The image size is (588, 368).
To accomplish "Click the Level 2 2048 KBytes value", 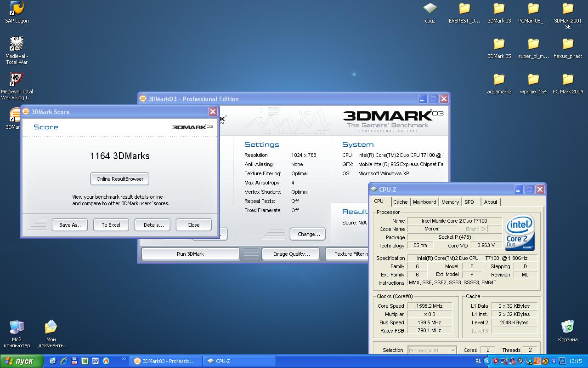I will coord(514,322).
